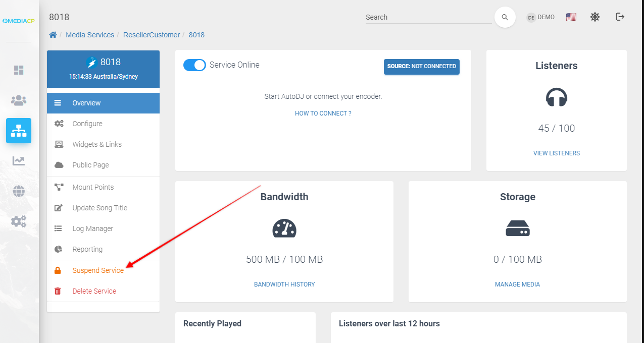Click the Configure gears icon
Image resolution: width=644 pixels, height=343 pixels.
tap(59, 124)
